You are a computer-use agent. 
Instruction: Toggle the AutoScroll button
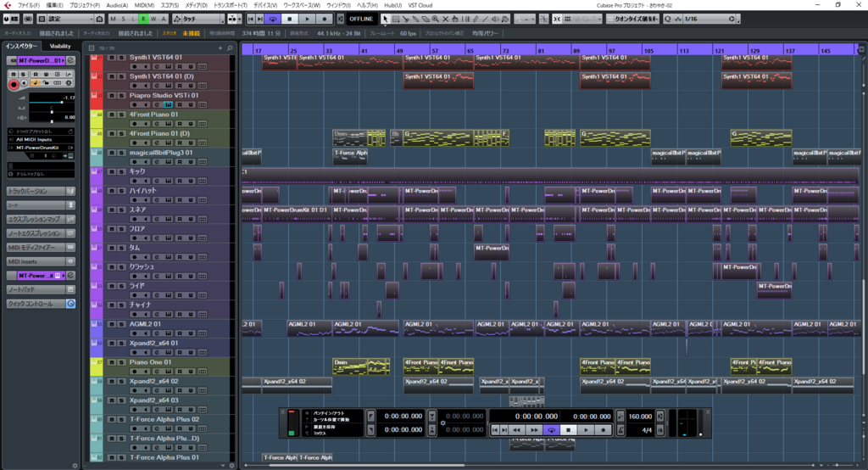tap(231, 19)
